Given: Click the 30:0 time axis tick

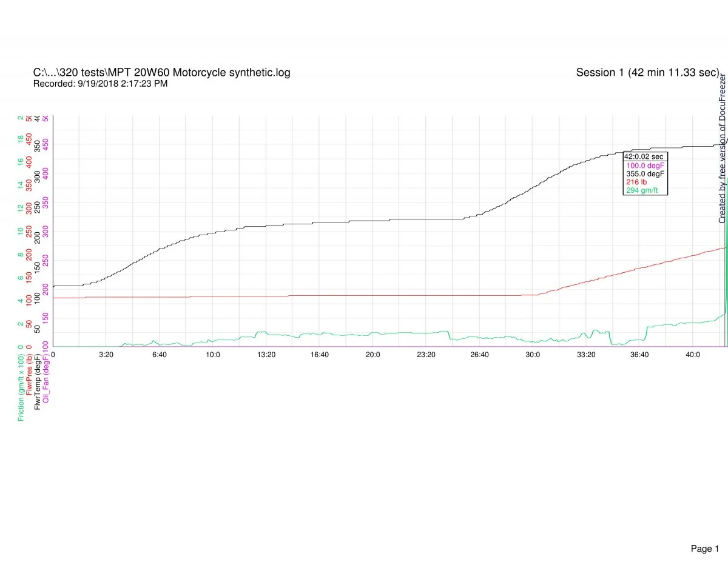Looking at the screenshot, I should [533, 355].
